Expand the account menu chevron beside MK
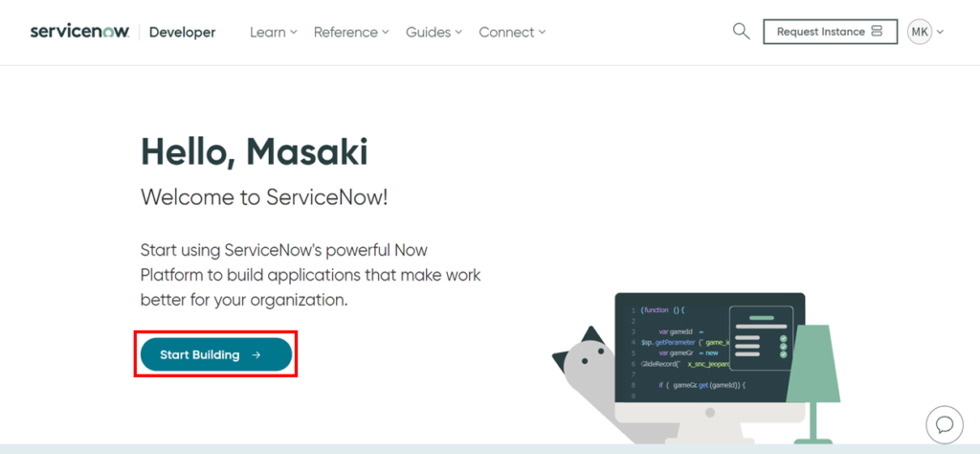Screen dimensions: 980x454 (x=941, y=32)
